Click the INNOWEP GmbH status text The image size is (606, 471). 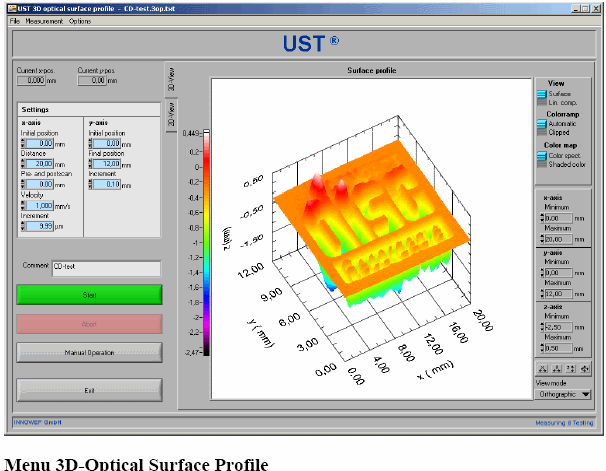pos(37,422)
